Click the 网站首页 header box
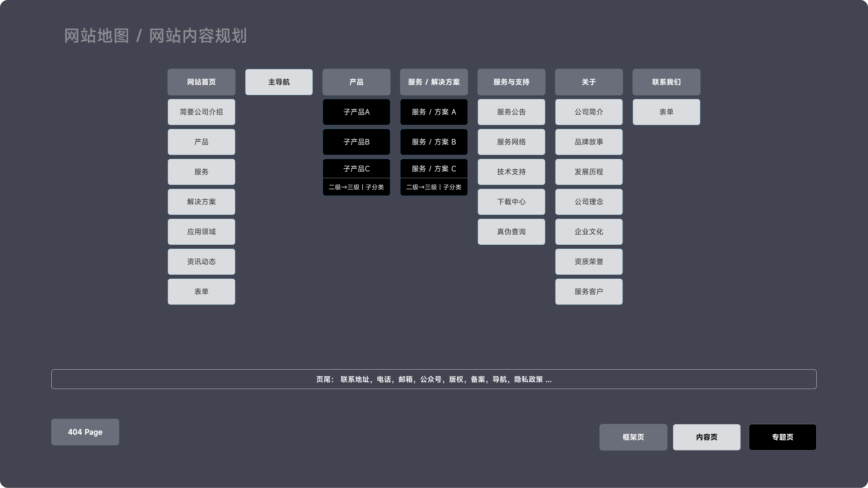Viewport: 868px width, 488px height. [x=201, y=82]
